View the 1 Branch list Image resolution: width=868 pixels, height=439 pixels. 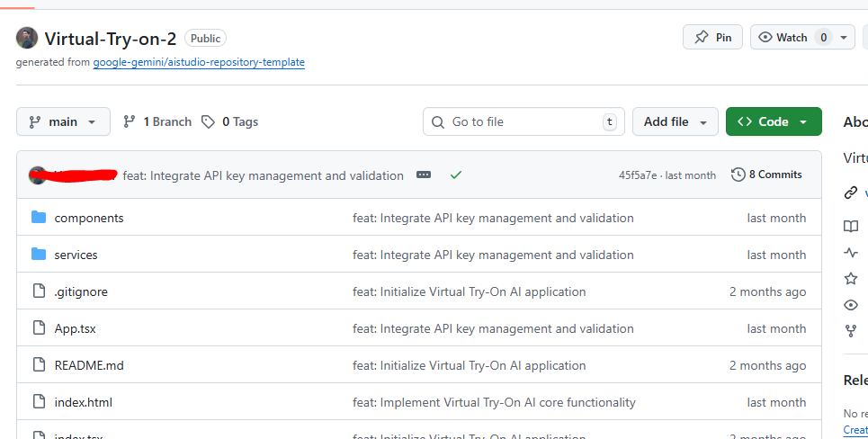(157, 121)
